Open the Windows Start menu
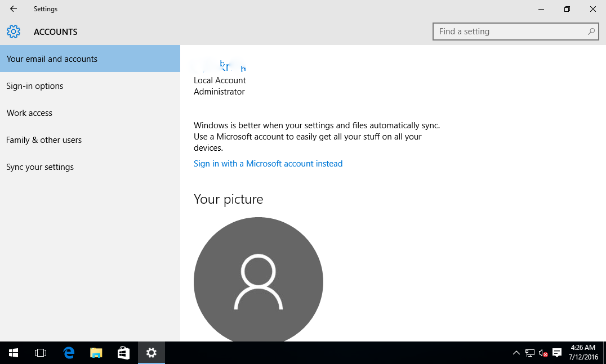Image resolution: width=606 pixels, height=364 pixels. [14, 353]
